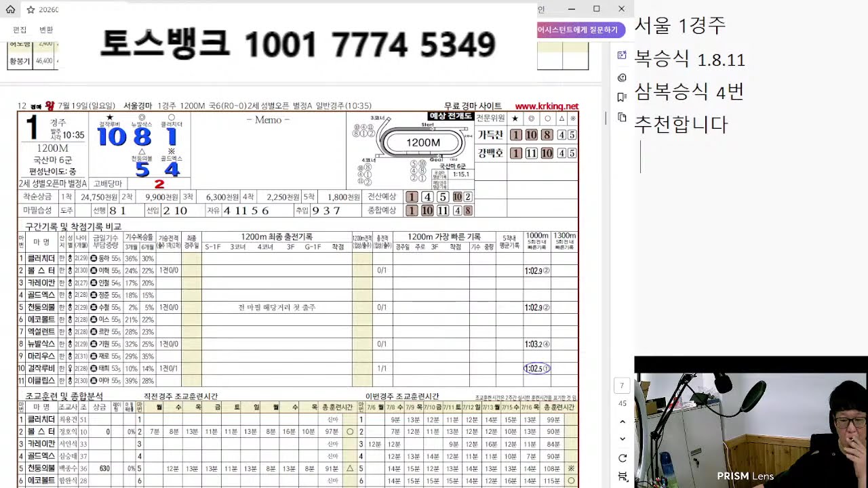Click the '복승식 1.8.11' note line
The width and height of the screenshot is (868, 488).
click(x=690, y=59)
